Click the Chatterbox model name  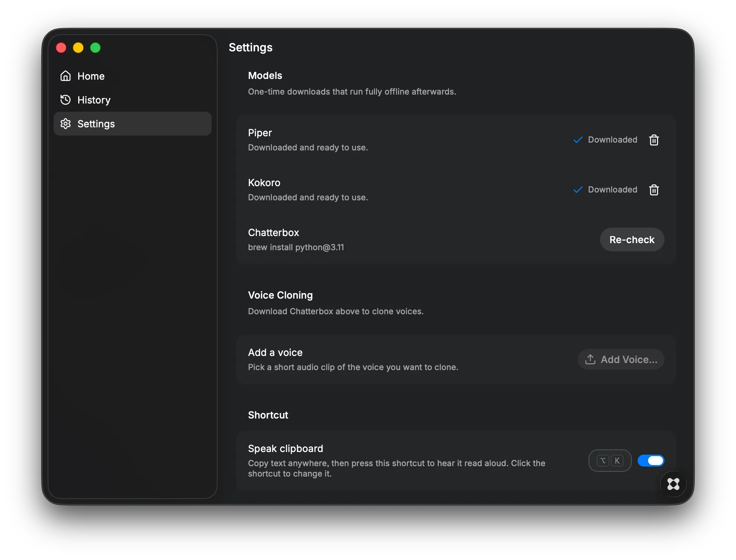(x=273, y=233)
